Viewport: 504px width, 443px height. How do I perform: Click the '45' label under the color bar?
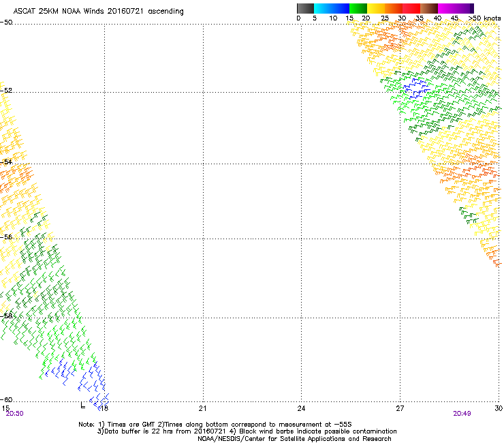click(x=454, y=18)
